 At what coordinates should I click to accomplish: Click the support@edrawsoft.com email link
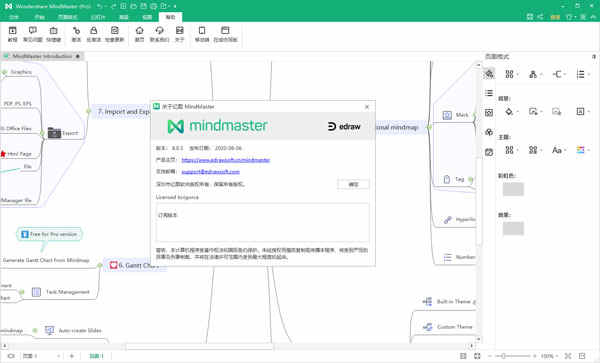[x=210, y=172]
